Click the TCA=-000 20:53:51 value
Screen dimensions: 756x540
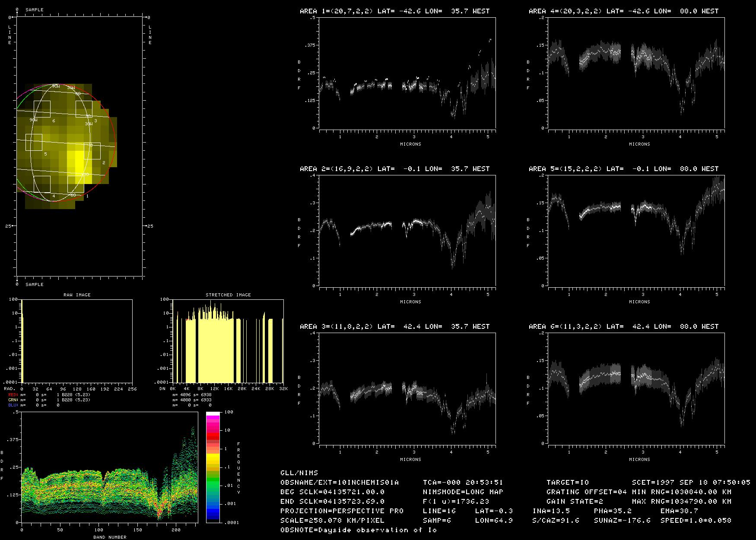tap(463, 483)
